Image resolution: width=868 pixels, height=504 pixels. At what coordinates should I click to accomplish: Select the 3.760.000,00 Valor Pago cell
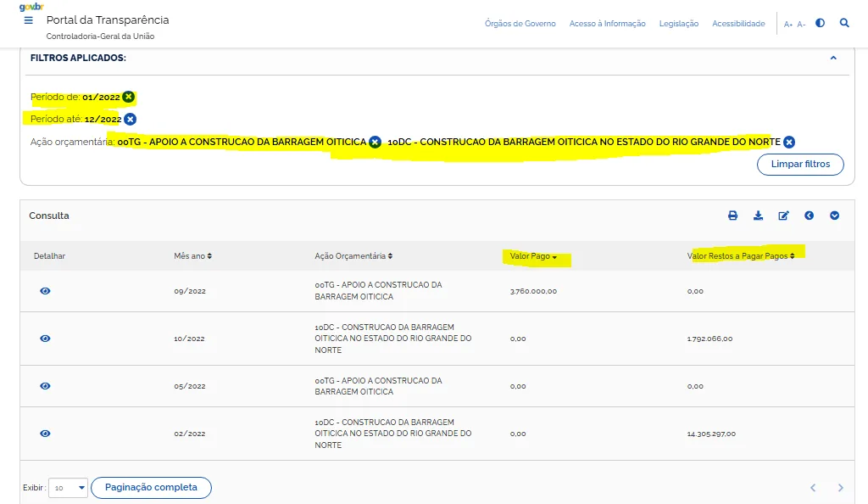tap(534, 291)
